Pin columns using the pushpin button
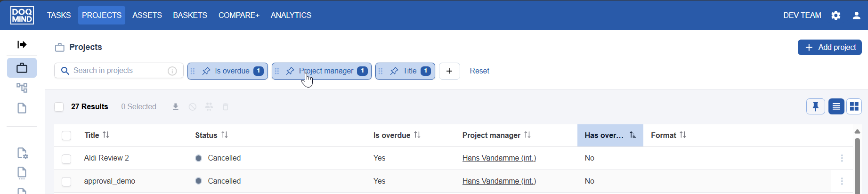 (x=815, y=107)
